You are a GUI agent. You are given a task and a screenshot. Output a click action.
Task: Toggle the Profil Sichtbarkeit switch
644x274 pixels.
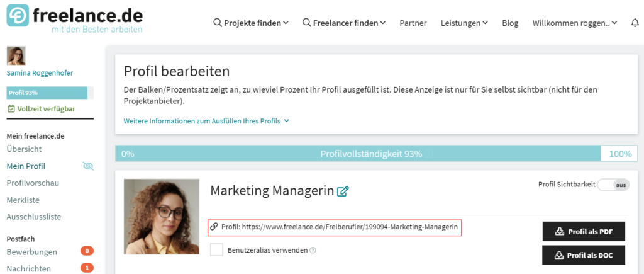click(x=613, y=185)
